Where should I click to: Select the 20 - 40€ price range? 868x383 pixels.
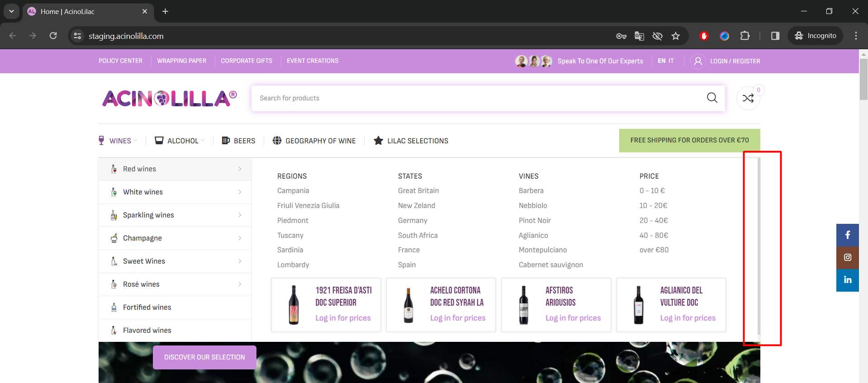[654, 221]
